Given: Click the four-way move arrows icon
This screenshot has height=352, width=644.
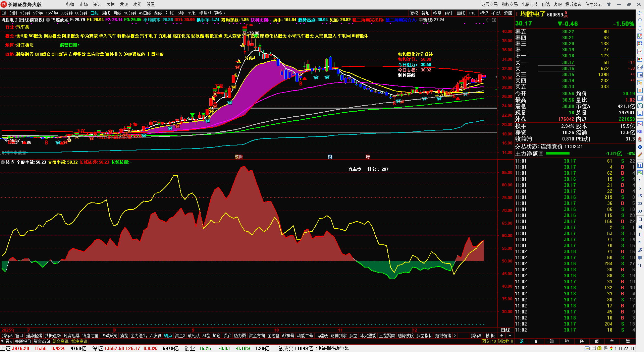Looking at the screenshot, I should (640, 147).
